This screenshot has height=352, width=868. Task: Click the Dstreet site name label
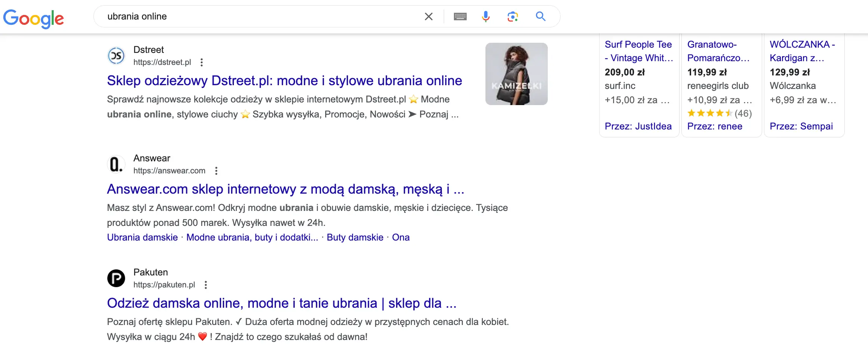(149, 50)
